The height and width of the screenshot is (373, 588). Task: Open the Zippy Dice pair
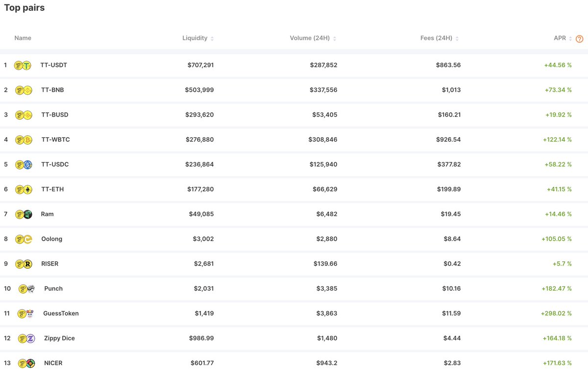pyautogui.click(x=59, y=338)
